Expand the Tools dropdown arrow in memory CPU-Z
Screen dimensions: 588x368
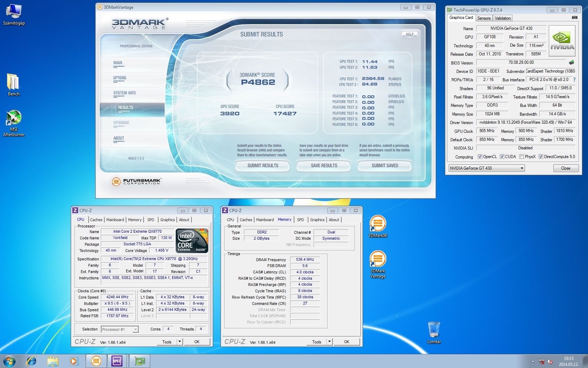tap(329, 342)
